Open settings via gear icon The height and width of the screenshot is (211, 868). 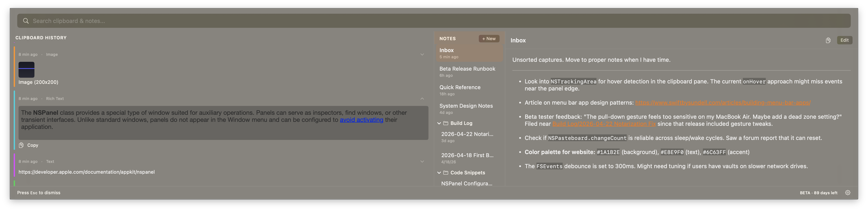[848, 193]
